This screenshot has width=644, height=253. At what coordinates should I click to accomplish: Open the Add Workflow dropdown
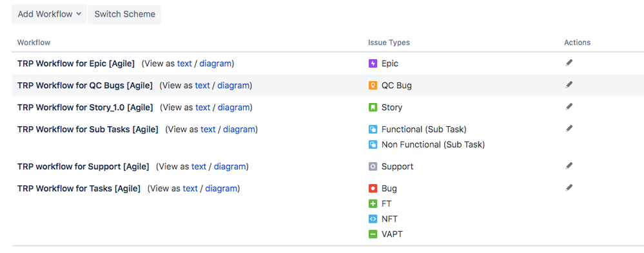click(x=49, y=14)
